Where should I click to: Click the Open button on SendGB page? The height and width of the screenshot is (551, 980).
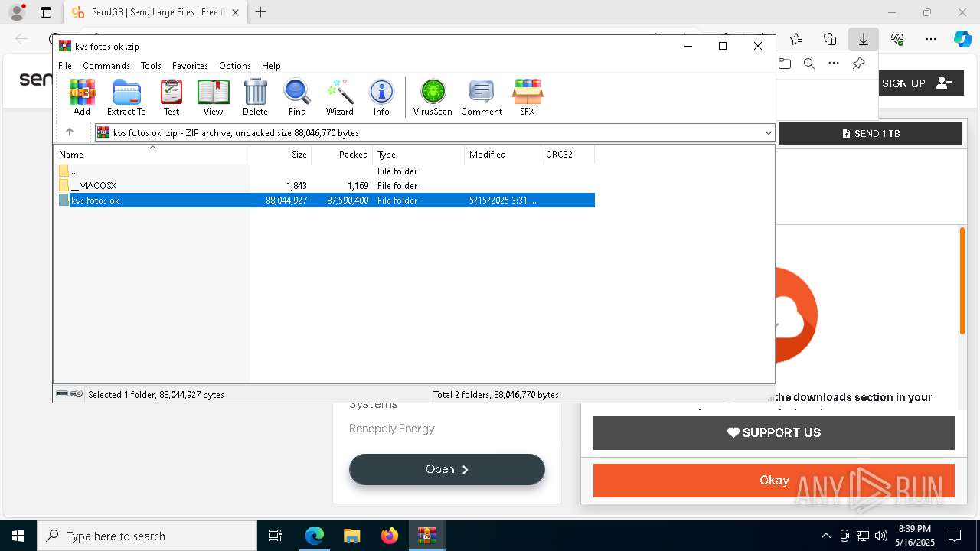click(x=447, y=469)
